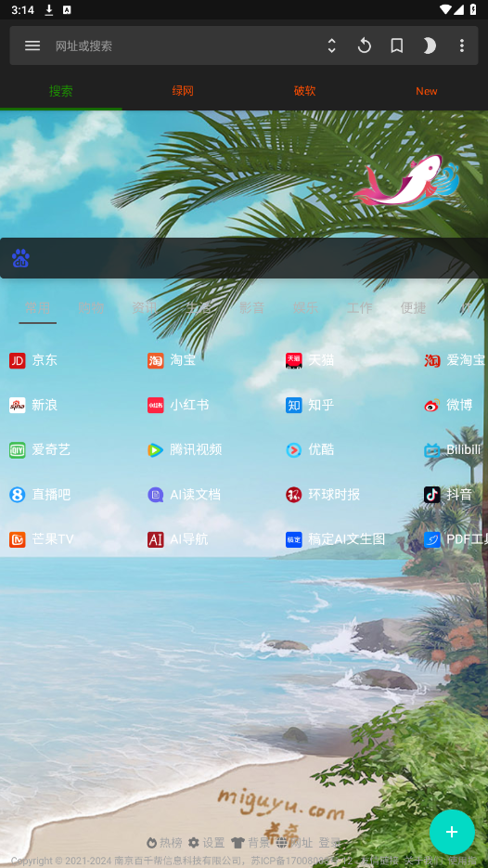This screenshot has height=868, width=488.
Task: Tap the 淘宝 orange icon
Action: click(156, 360)
